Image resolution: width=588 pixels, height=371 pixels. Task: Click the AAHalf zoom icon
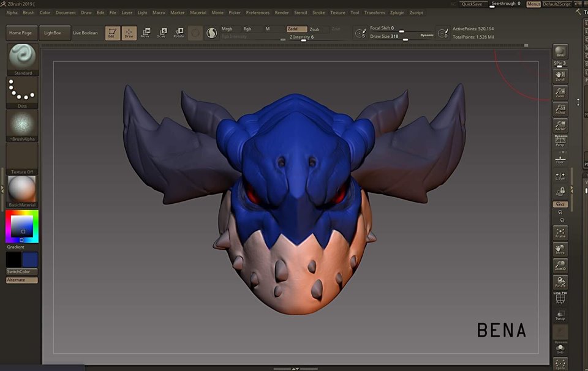[560, 126]
